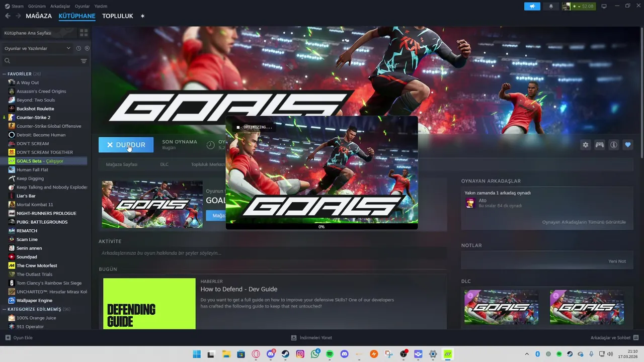This screenshot has height=362, width=644.
Task: Open Topluluk Merkezi link
Action: pyautogui.click(x=208, y=164)
